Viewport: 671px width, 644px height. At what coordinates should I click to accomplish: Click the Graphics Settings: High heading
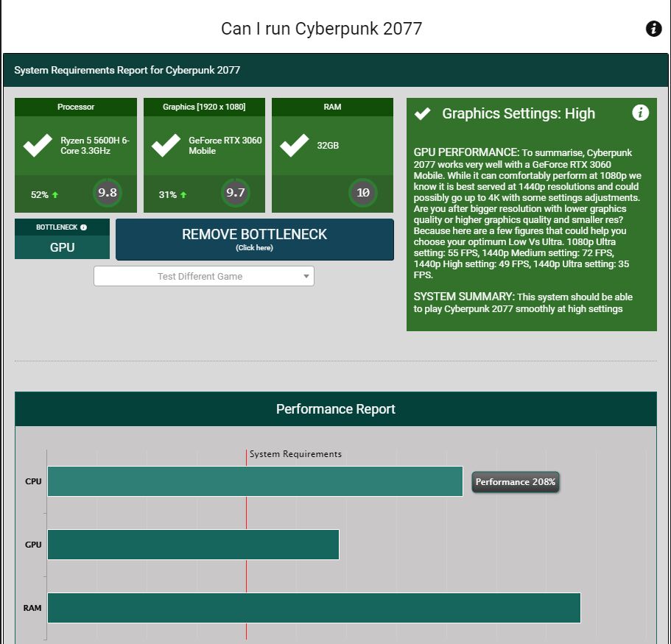coord(519,113)
